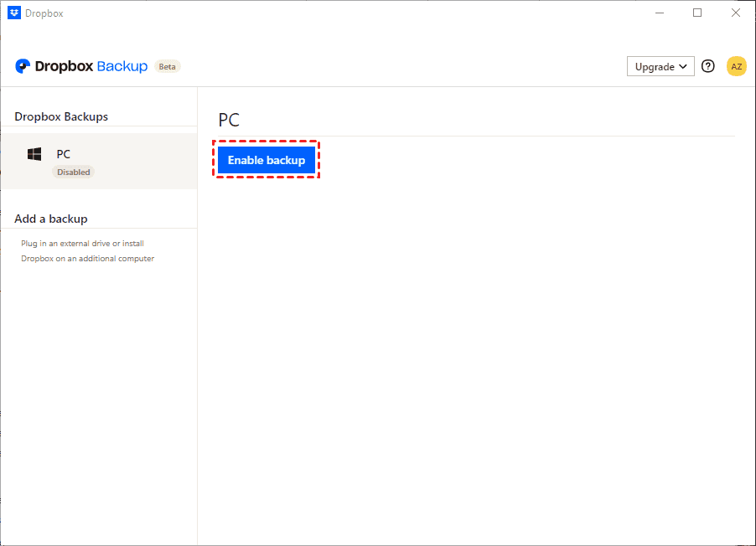The width and height of the screenshot is (756, 546).
Task: Click the Dropbox Backups heading
Action: click(x=61, y=116)
